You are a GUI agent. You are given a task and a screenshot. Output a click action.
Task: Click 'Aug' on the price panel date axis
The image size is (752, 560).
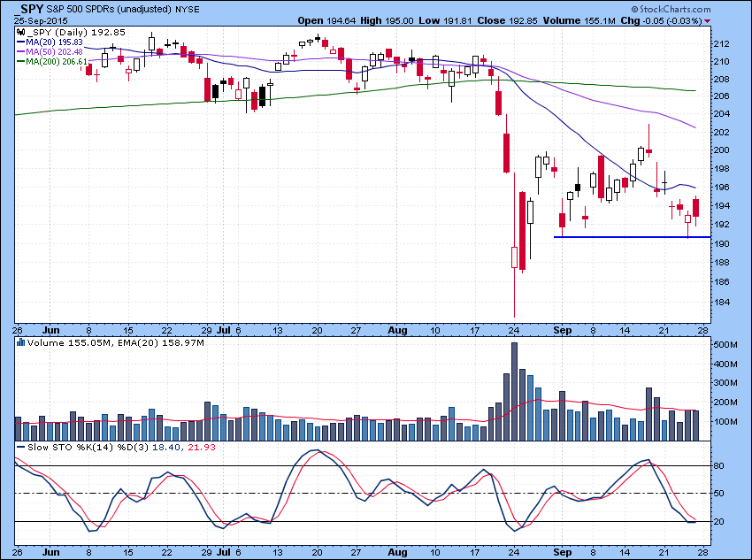[x=397, y=330]
